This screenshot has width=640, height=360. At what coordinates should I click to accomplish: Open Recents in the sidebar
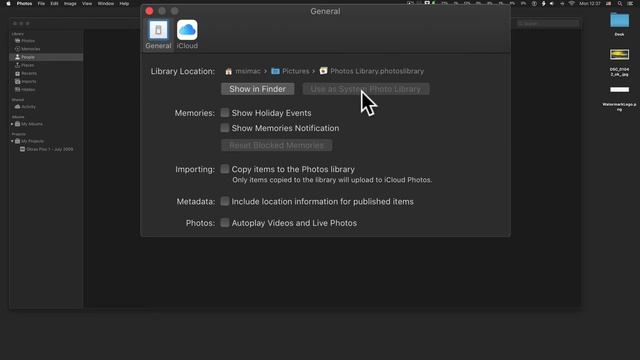29,73
